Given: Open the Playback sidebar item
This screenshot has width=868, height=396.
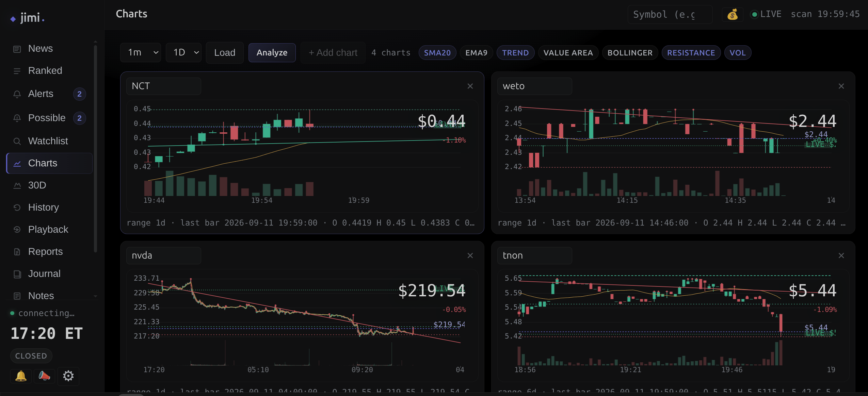Looking at the screenshot, I should [x=49, y=230].
